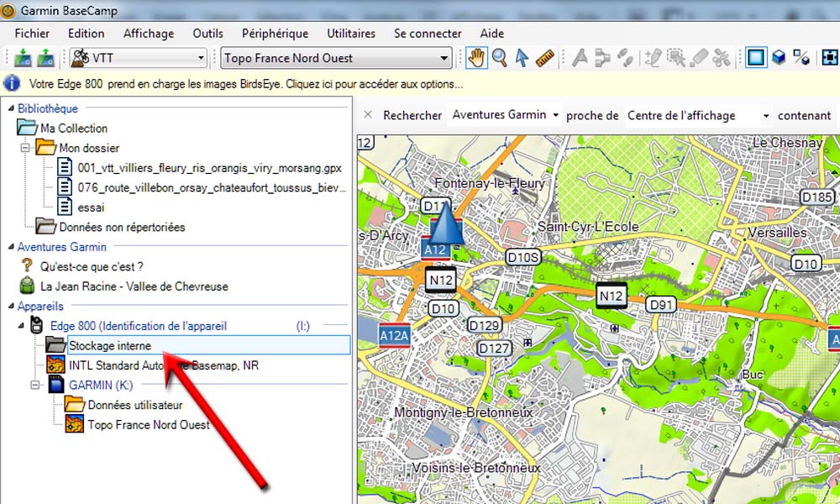The image size is (840, 504).
Task: Click the Mon dossier folder icon
Action: [46, 147]
